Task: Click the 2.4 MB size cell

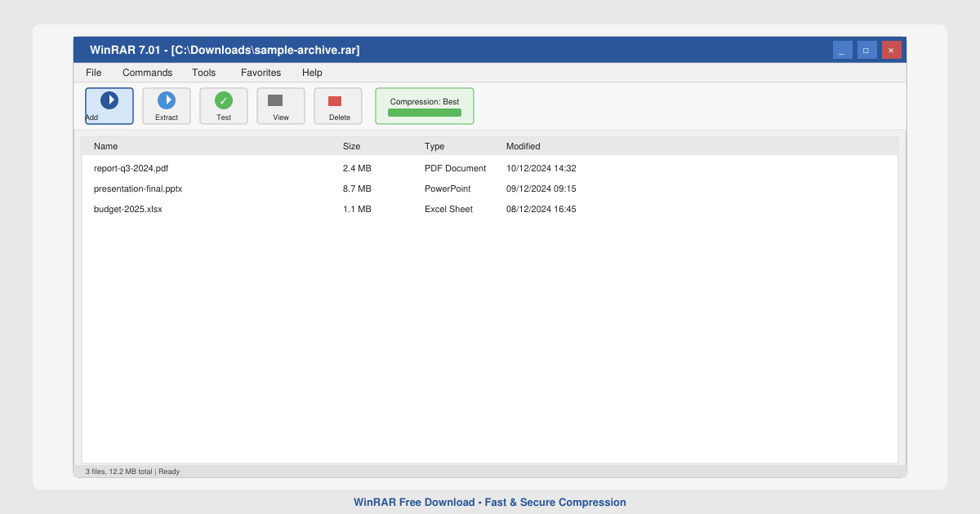Action: coord(357,168)
